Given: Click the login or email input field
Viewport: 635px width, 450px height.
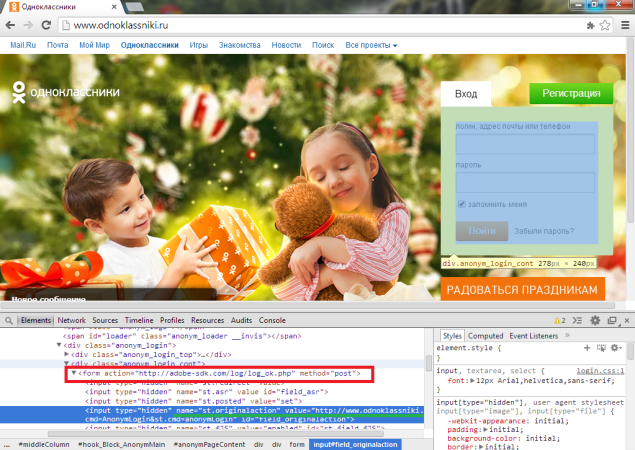Looking at the screenshot, I should (x=525, y=144).
